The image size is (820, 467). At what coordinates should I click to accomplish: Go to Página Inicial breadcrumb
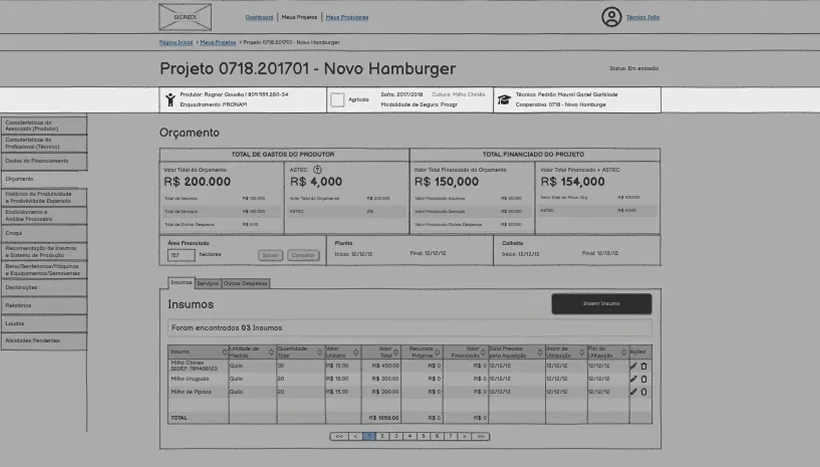coord(176,42)
